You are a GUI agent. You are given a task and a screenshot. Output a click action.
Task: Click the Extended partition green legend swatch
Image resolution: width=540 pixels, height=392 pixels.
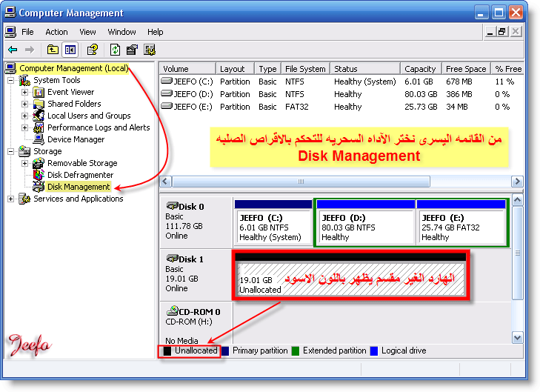pos(295,351)
